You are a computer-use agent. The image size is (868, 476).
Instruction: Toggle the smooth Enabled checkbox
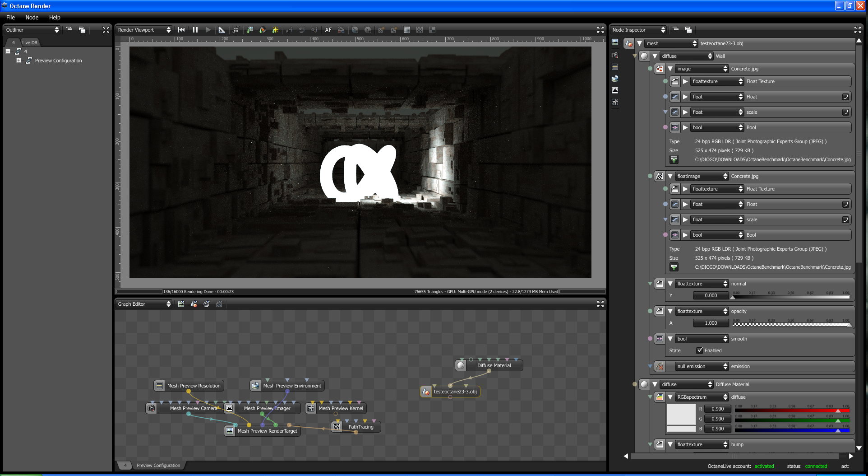click(700, 350)
